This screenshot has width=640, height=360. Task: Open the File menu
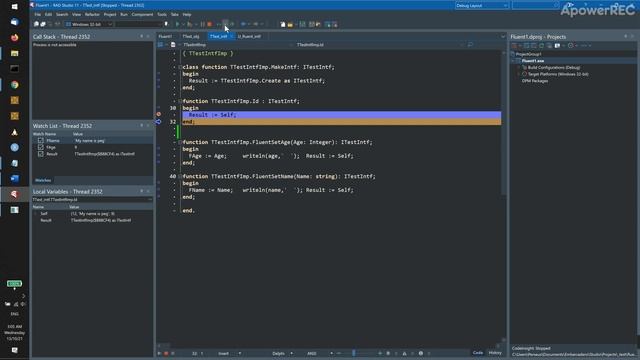38,14
